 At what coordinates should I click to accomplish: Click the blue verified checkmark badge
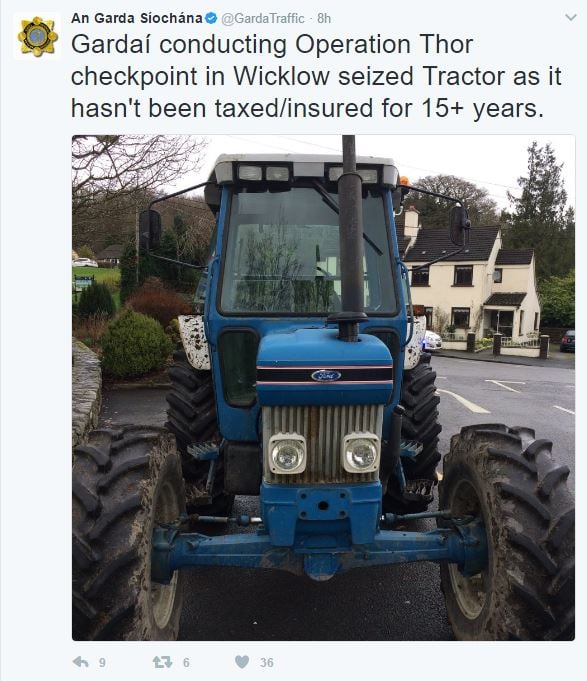point(211,18)
